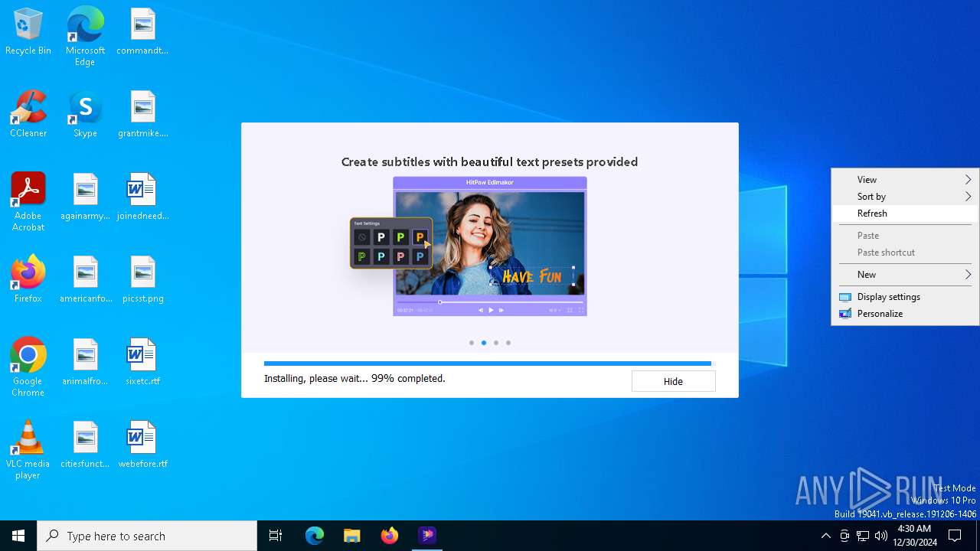The width and height of the screenshot is (980, 551).
Task: Select the grantmike... file icon
Action: pyautogui.click(x=142, y=115)
